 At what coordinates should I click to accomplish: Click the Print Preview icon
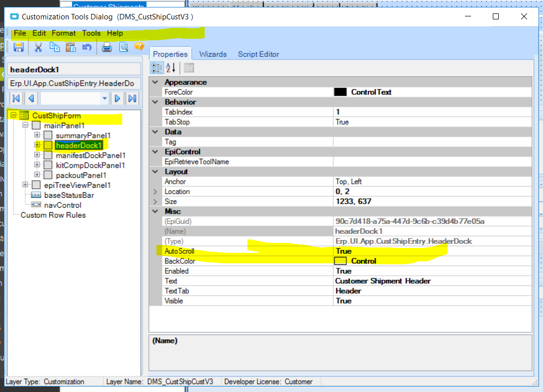[x=123, y=47]
